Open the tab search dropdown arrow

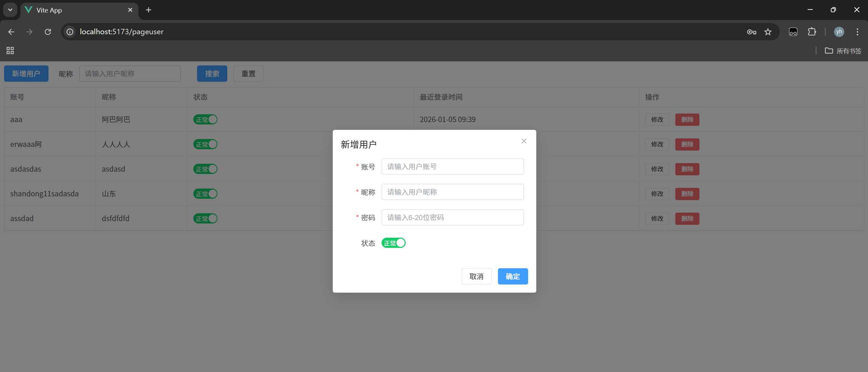click(10, 10)
